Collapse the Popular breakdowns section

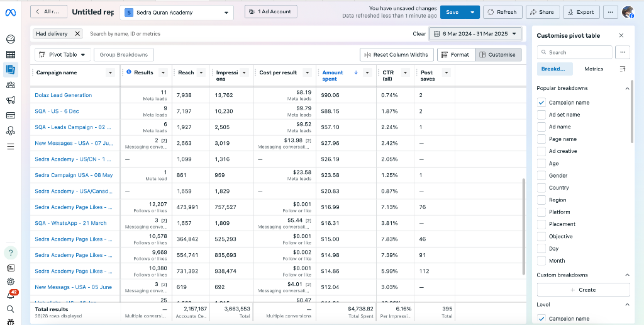point(627,88)
